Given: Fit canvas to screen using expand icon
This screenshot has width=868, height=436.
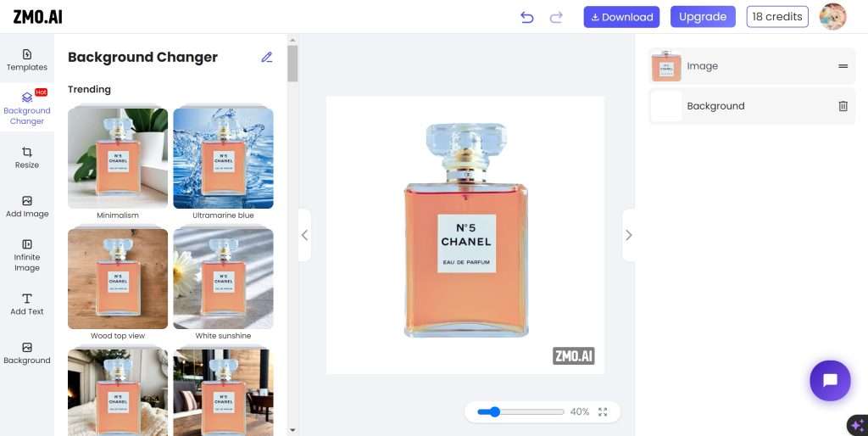Looking at the screenshot, I should tap(603, 411).
